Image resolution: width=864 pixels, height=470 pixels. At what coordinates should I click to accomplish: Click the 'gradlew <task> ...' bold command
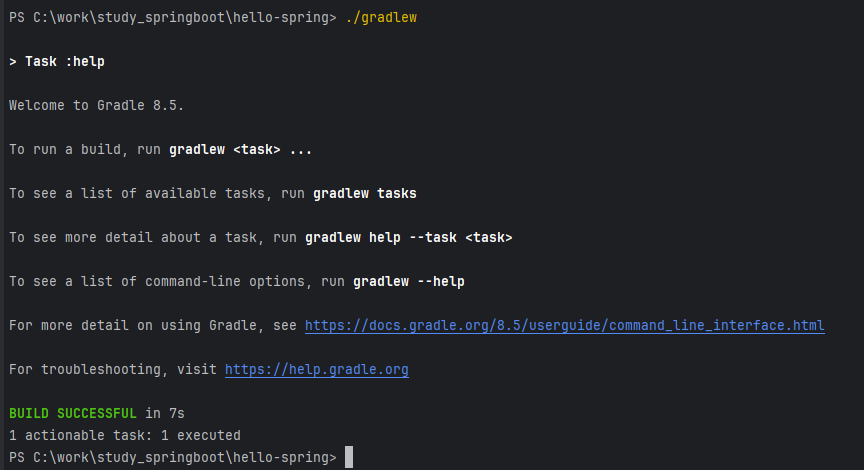click(x=240, y=149)
